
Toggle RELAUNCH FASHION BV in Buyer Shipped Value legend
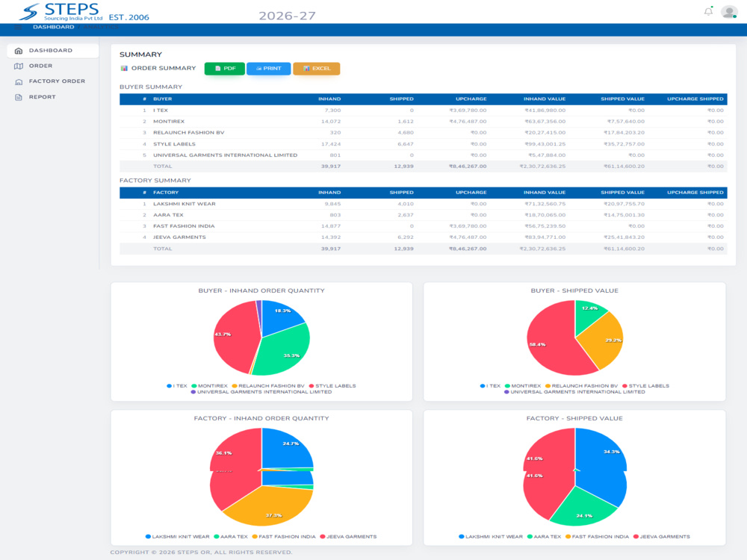tap(581, 386)
